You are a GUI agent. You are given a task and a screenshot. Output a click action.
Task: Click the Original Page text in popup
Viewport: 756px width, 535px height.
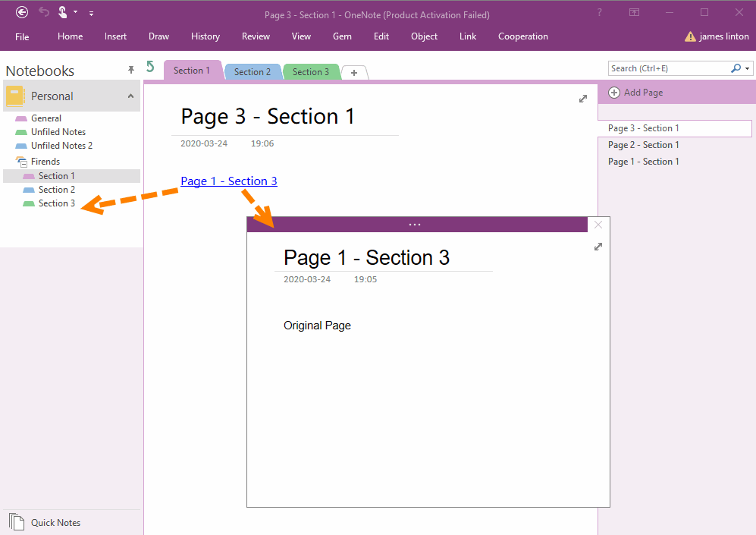coord(317,326)
